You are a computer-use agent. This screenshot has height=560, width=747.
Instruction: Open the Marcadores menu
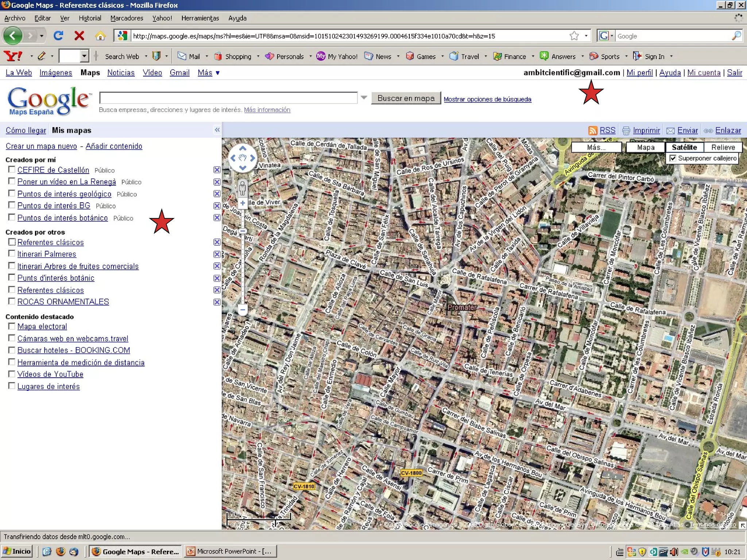pyautogui.click(x=127, y=18)
